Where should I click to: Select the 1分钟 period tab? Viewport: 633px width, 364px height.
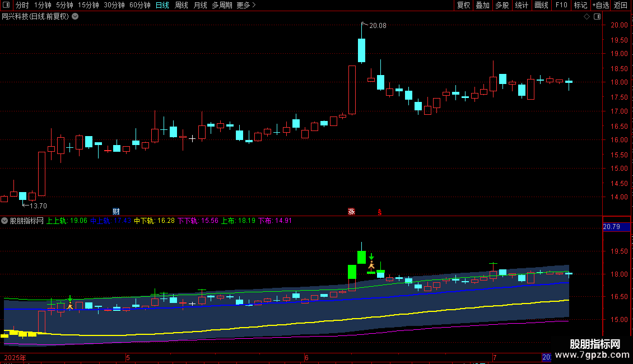pyautogui.click(x=43, y=5)
